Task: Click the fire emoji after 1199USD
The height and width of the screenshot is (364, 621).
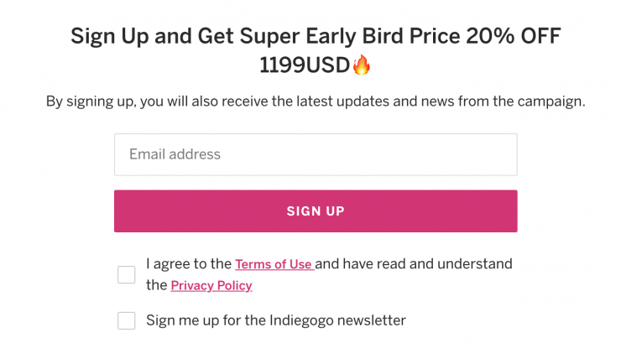Action: (x=362, y=65)
